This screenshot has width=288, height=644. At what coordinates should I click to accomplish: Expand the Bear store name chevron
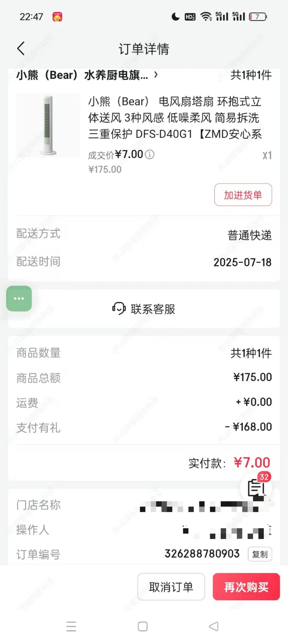pyautogui.click(x=156, y=75)
